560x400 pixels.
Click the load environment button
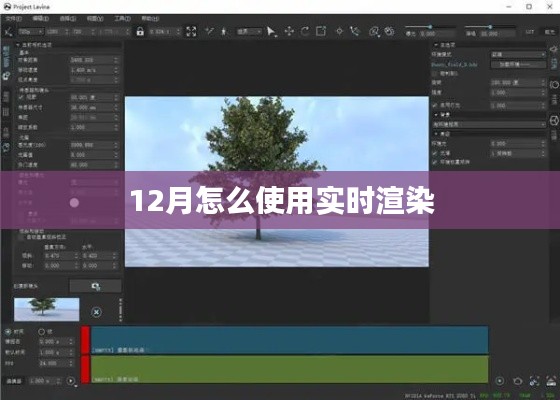click(x=518, y=65)
